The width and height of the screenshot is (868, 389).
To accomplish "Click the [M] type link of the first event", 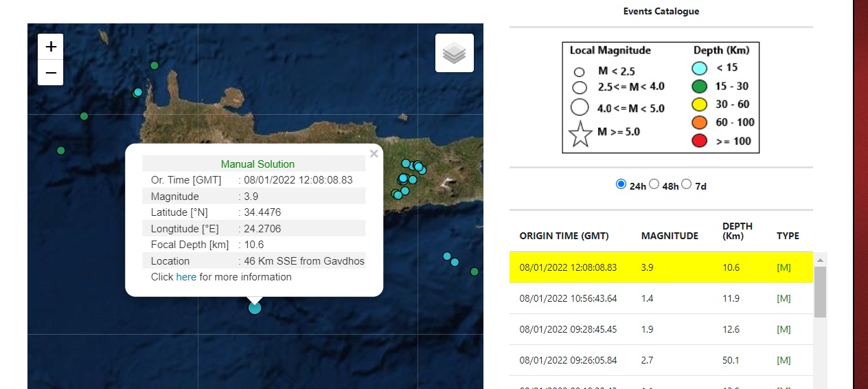I will 784,267.
